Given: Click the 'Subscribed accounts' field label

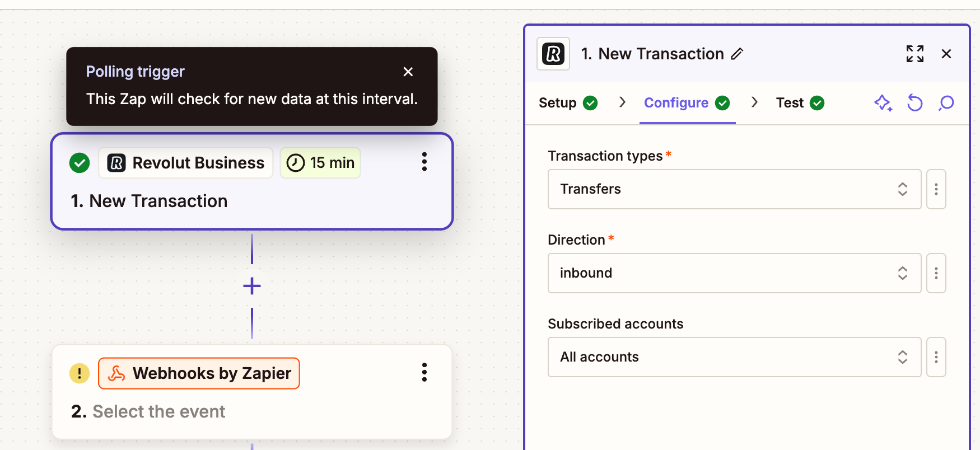Looking at the screenshot, I should click(615, 324).
